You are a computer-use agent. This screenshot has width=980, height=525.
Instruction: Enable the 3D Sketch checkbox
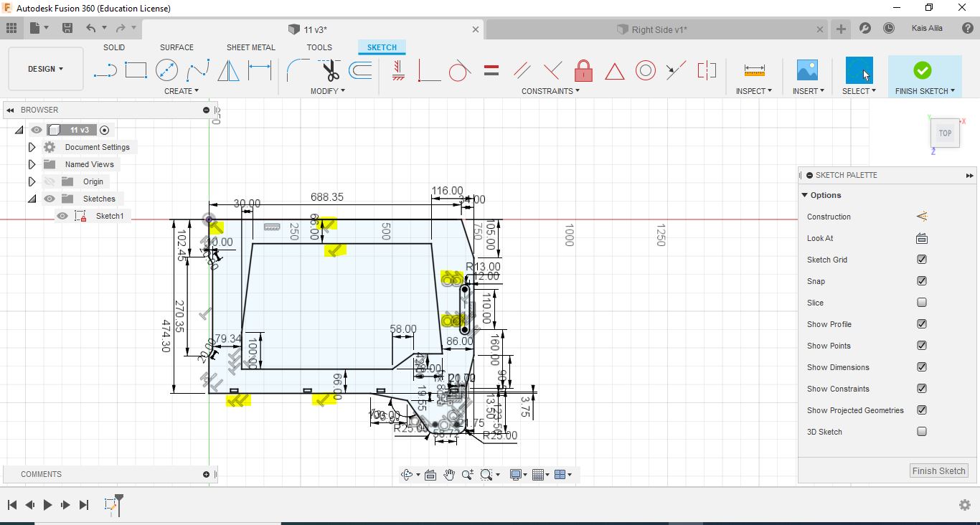coord(922,432)
